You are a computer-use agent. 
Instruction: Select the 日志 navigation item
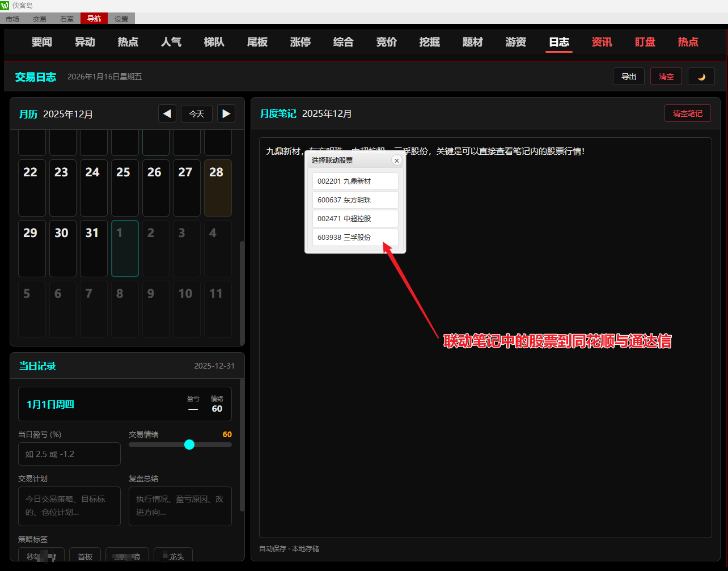pos(559,42)
